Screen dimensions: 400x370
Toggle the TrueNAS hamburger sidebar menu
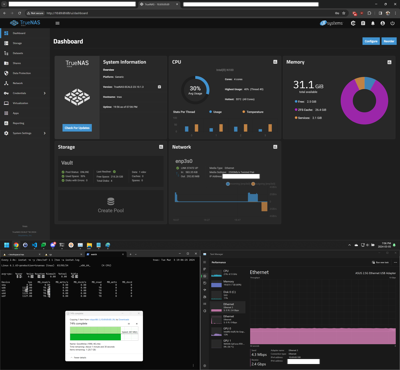[x=57, y=23]
